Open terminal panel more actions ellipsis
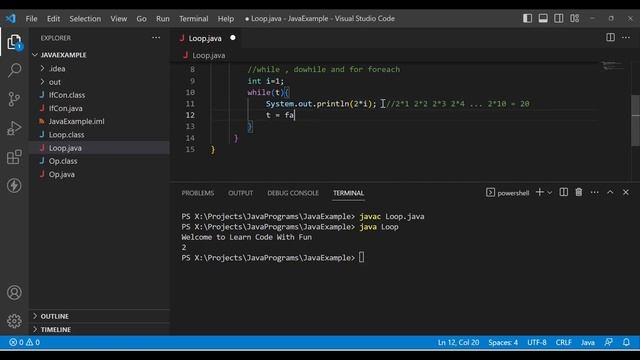The image size is (640, 360). click(x=594, y=192)
